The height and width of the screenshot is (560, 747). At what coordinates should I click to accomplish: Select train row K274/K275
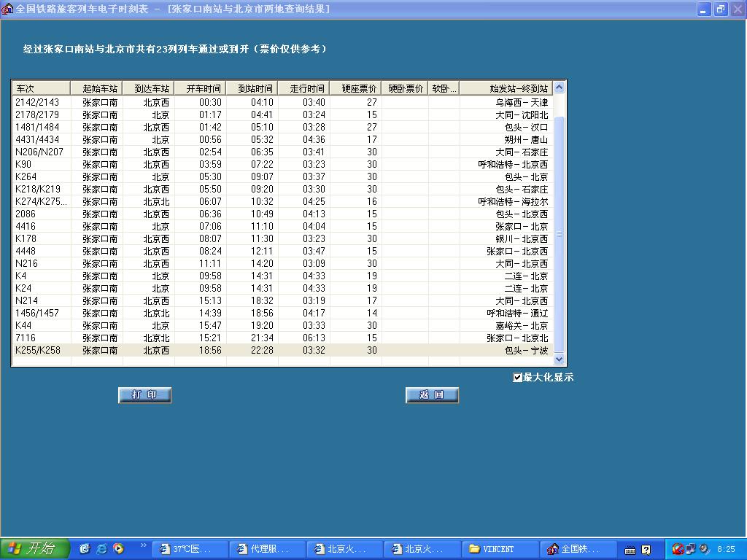tap(282, 201)
